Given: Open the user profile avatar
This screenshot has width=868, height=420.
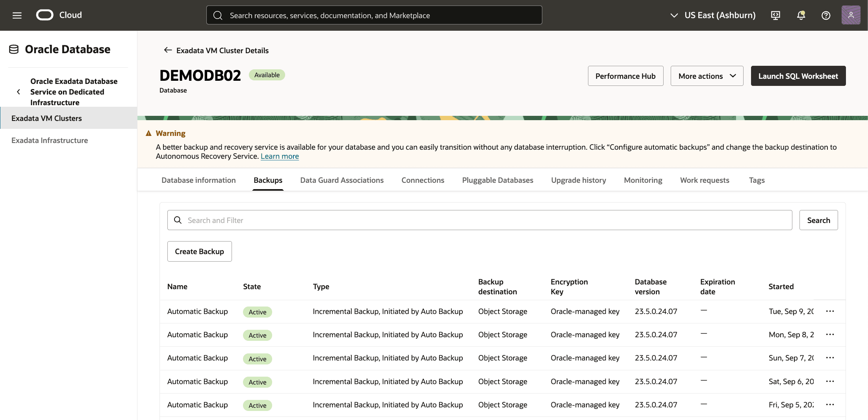Looking at the screenshot, I should pyautogui.click(x=851, y=15).
